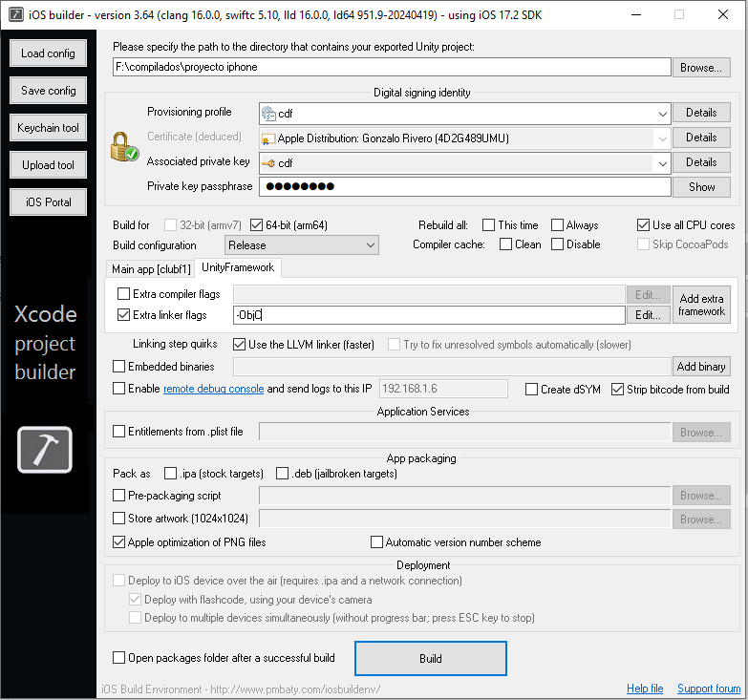Start the Build
The width and height of the screenshot is (748, 700).
click(430, 659)
